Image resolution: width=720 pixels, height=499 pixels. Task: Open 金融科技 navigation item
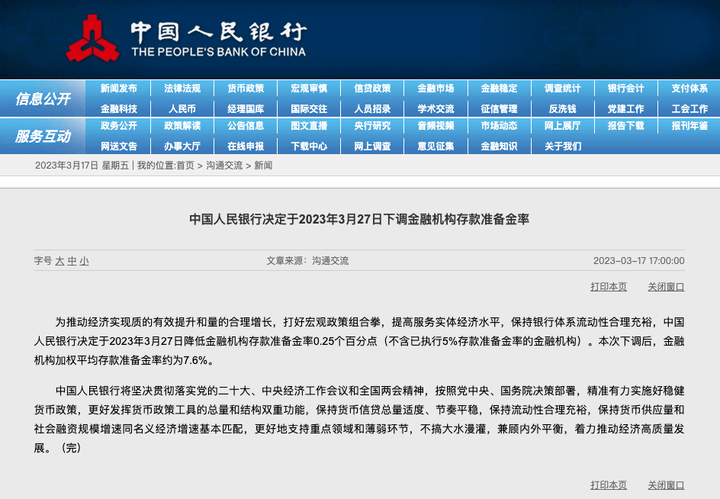pyautogui.click(x=119, y=109)
